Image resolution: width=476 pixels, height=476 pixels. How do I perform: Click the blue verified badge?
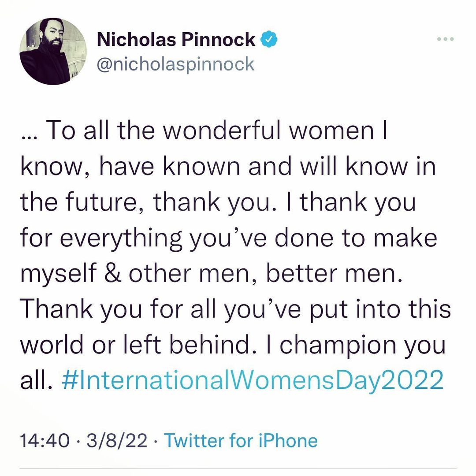(269, 40)
